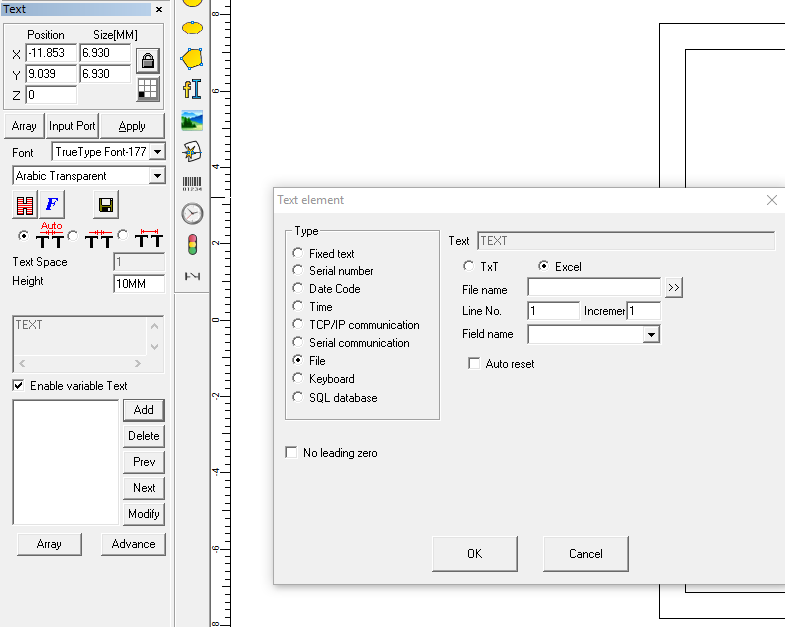Click the traffic light output port icon
The width and height of the screenshot is (785, 627).
192,244
